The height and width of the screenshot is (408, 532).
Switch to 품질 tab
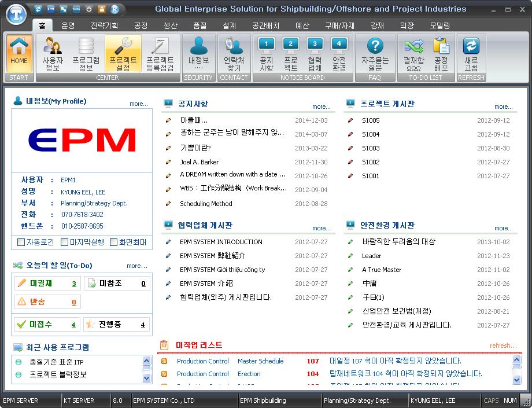200,25
